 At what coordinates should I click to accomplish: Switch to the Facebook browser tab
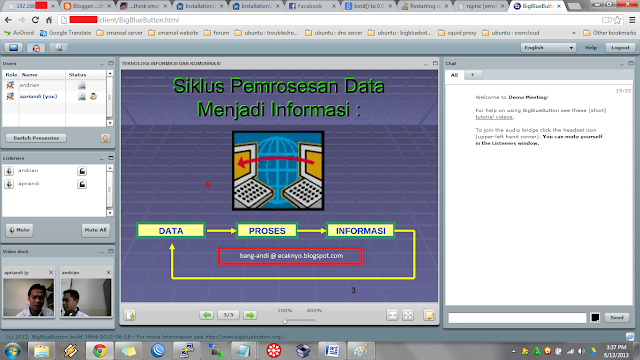click(312, 6)
